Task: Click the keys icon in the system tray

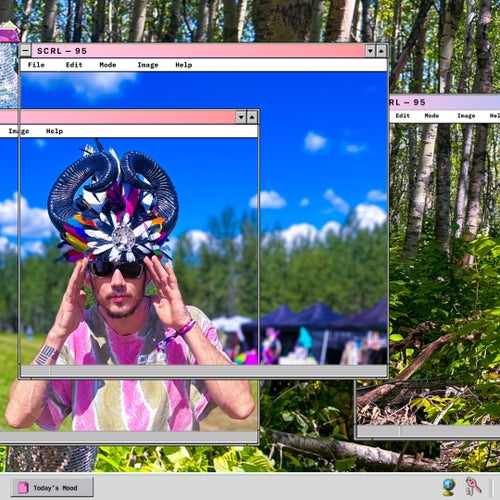Action: coord(473,487)
